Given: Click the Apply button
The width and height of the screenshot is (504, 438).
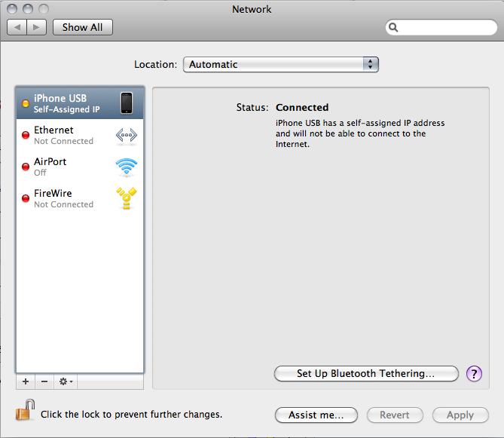Looking at the screenshot, I should (x=460, y=415).
